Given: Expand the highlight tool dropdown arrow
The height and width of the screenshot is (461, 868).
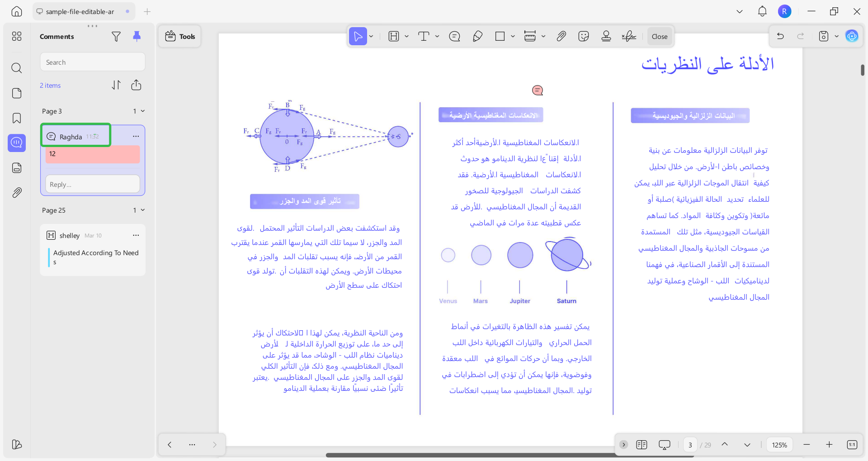Looking at the screenshot, I should point(406,37).
